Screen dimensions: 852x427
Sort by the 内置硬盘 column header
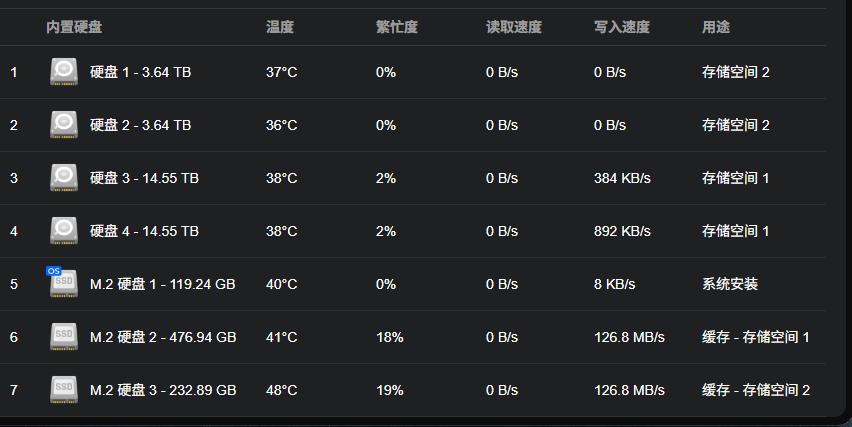pyautogui.click(x=74, y=27)
